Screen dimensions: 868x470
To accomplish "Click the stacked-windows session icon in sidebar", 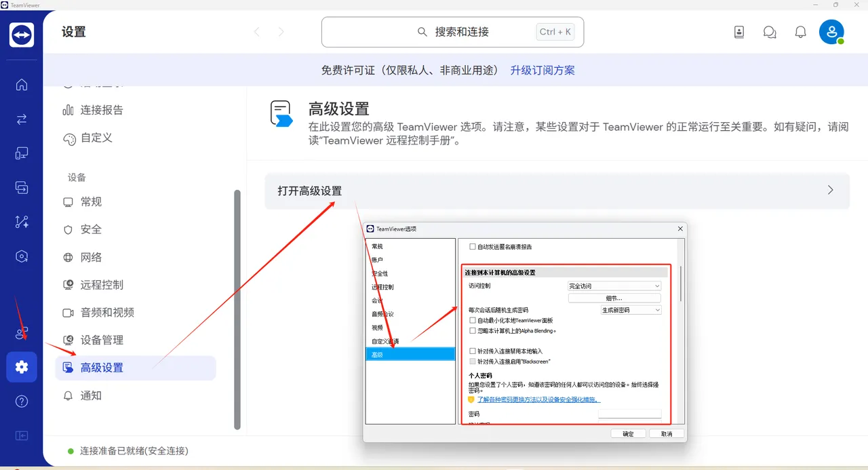I will click(22, 188).
